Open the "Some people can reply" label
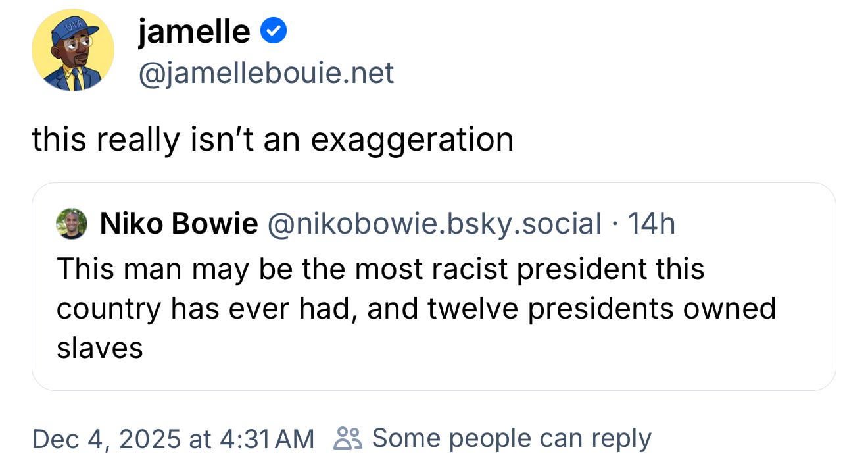The image size is (868, 460). click(x=512, y=438)
